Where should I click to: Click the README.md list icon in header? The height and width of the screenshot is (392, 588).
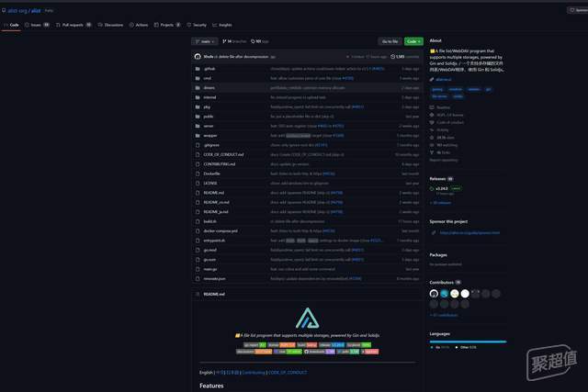click(x=198, y=294)
